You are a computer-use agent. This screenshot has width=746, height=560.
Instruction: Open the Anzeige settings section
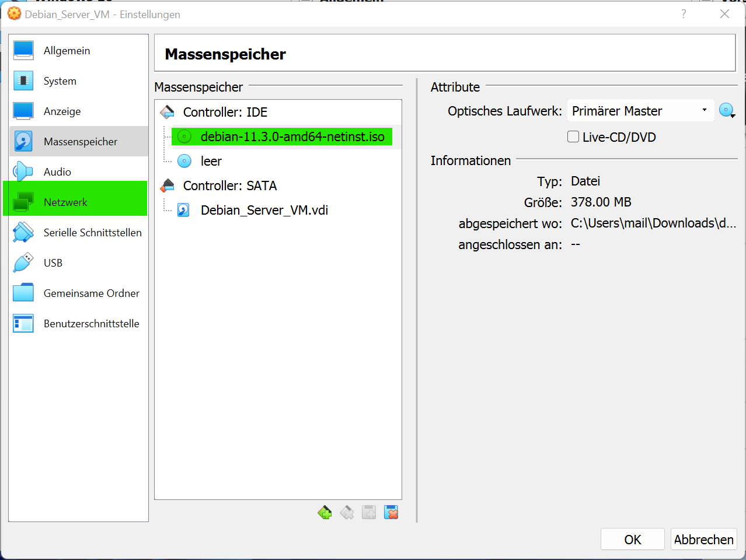click(x=78, y=111)
